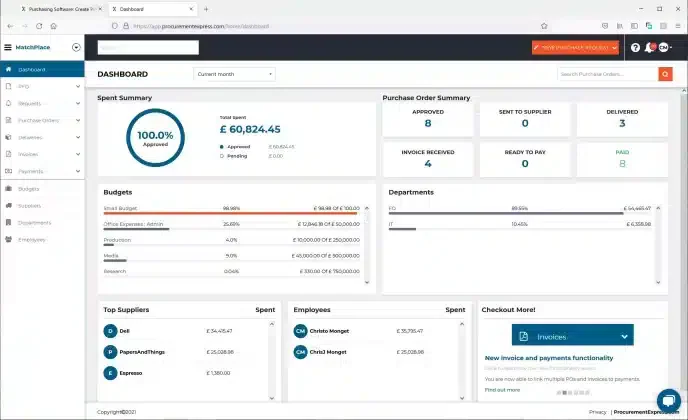Open the hamburger menu beside MatchPlace
This screenshot has height=420, width=688.
[x=8, y=47]
